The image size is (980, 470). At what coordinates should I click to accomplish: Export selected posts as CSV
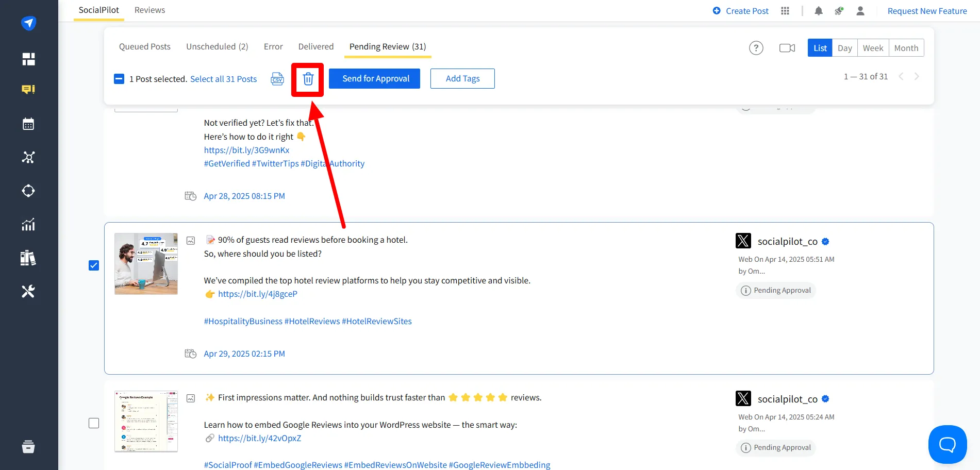coord(277,79)
